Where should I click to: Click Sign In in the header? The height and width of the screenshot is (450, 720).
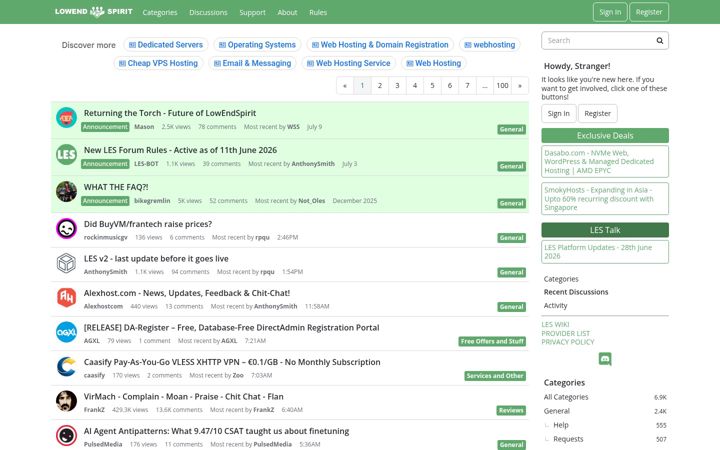610,12
